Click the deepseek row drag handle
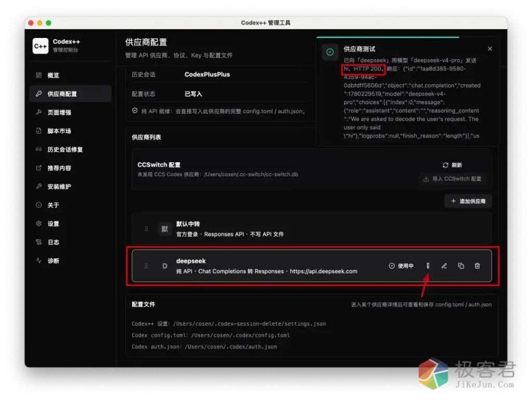 (x=146, y=266)
